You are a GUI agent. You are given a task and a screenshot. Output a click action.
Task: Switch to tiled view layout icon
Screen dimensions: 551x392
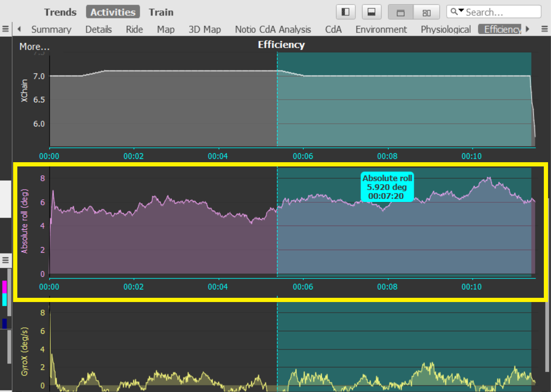(427, 12)
